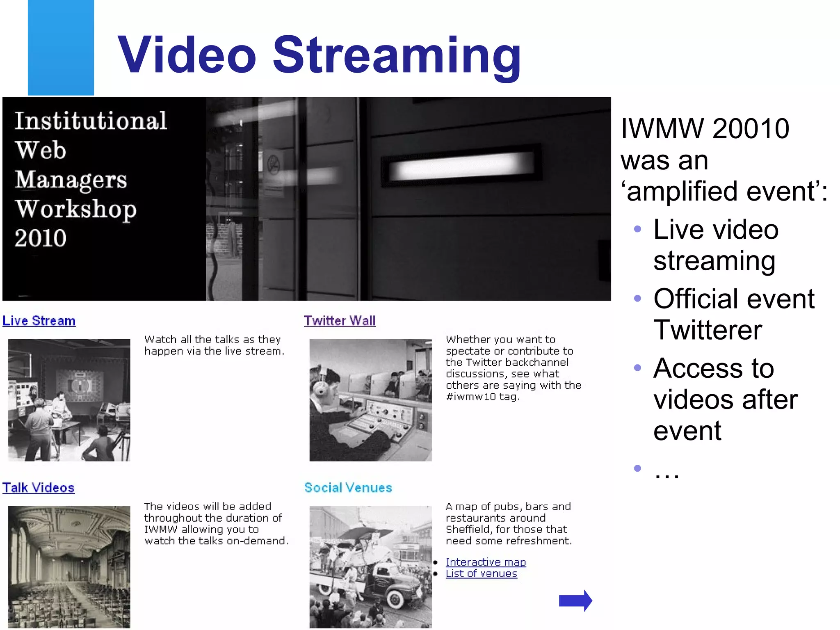The image size is (840, 630).
Task: Open the Interactive map link
Action: click(x=486, y=562)
